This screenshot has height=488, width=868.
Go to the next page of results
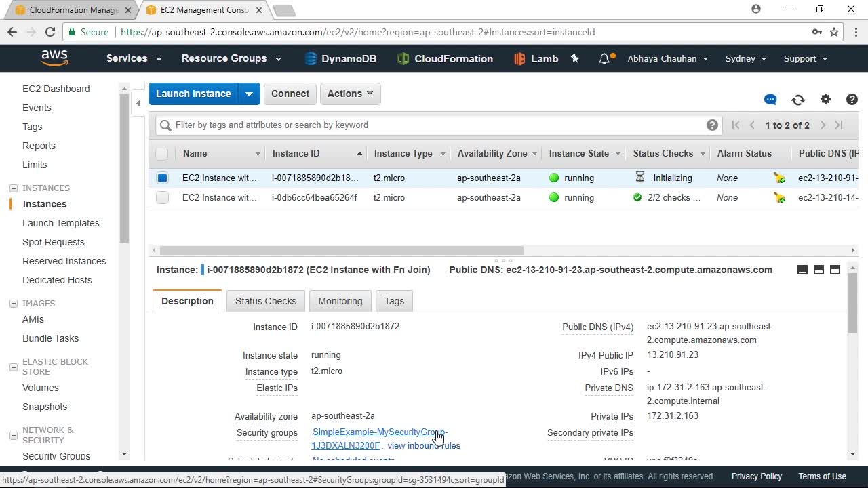(x=823, y=125)
